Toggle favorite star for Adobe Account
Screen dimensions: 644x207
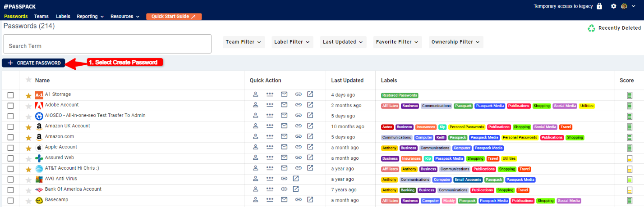28,106
